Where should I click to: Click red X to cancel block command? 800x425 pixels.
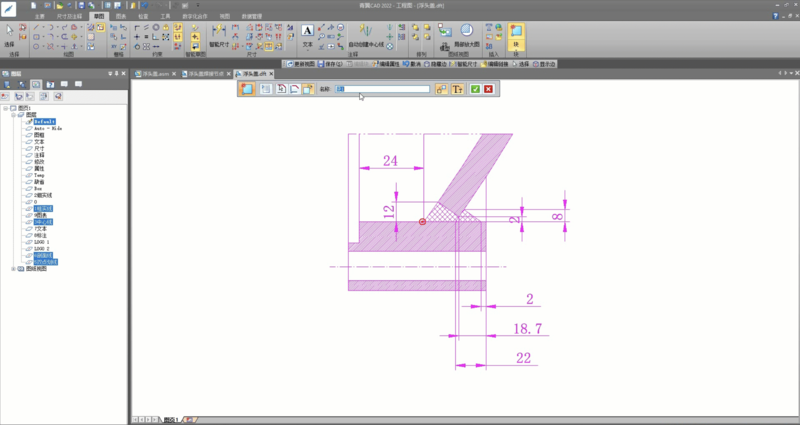[x=488, y=89]
